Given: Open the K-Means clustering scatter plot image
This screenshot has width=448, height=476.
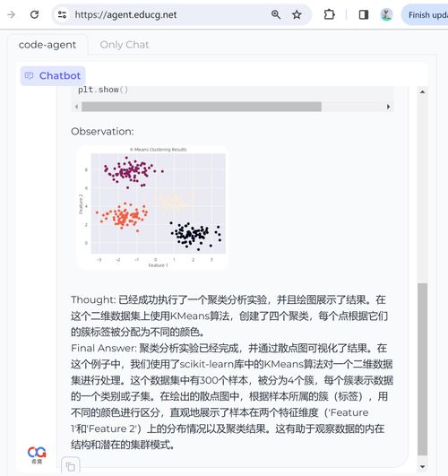Looking at the screenshot, I should (152, 207).
